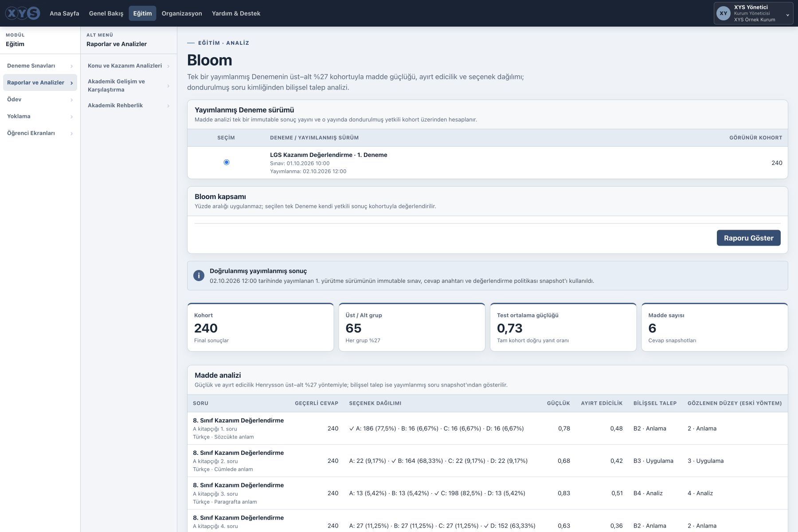Click the Kohort 240 summary card
The height and width of the screenshot is (532, 798).
click(260, 327)
